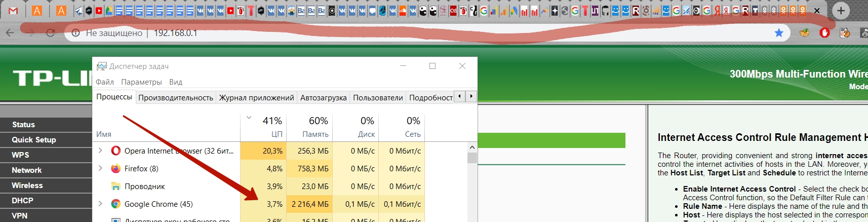Image resolution: width=868 pixels, height=222 pixels.
Task: Sort processes by Имя column
Action: pos(167,127)
